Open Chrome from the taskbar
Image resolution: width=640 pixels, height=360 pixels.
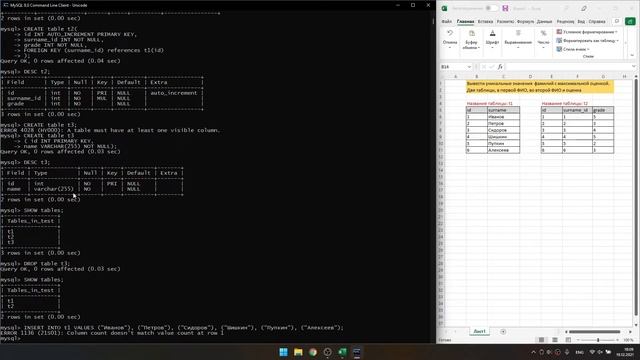pos(313,352)
